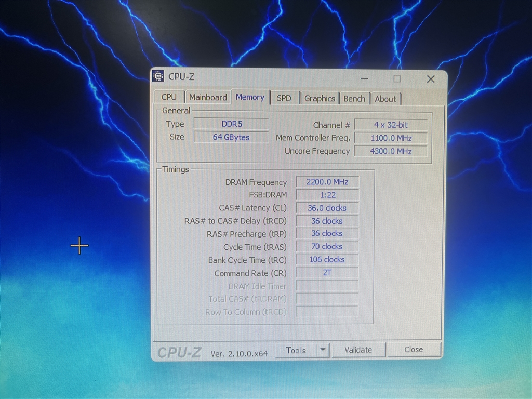Click the CPU-Z app icon in title bar
Image resolution: width=532 pixels, height=399 pixels.
pos(158,76)
